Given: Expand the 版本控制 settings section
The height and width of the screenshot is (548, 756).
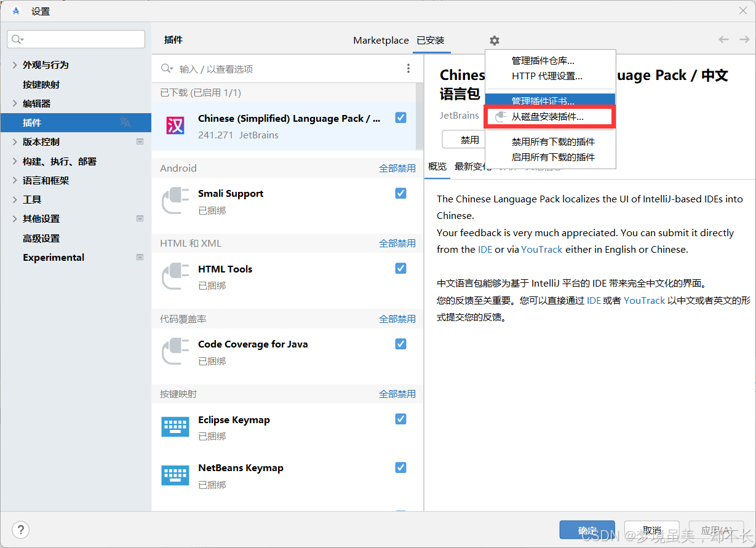Looking at the screenshot, I should click(x=15, y=141).
